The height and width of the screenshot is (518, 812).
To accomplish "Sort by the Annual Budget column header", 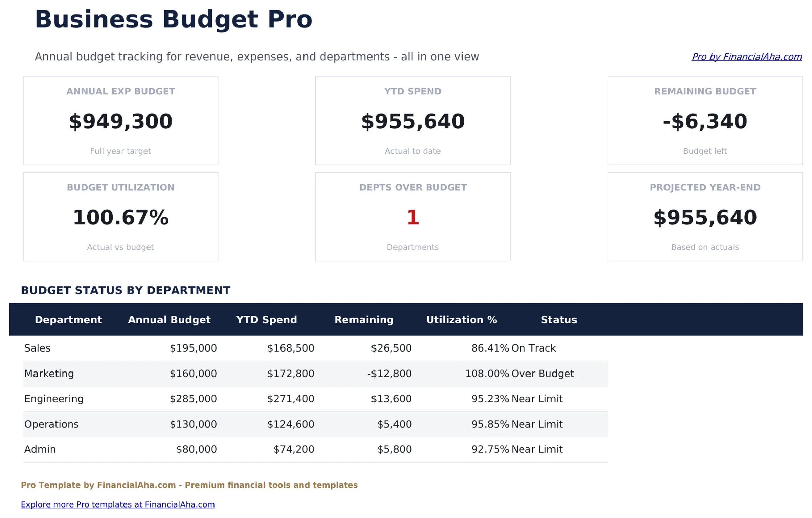I will point(169,319).
